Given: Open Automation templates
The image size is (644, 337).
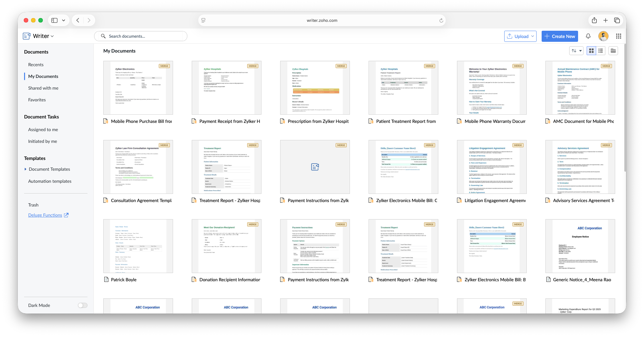Looking at the screenshot, I should pos(50,181).
